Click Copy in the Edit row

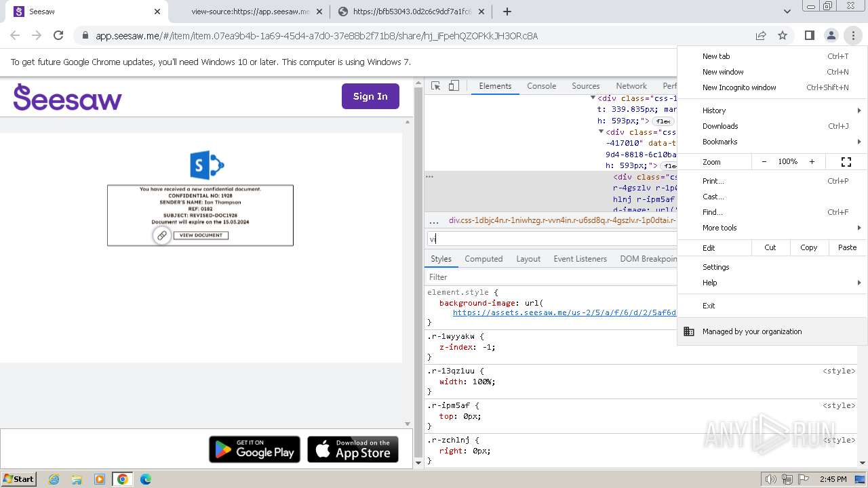click(x=809, y=247)
